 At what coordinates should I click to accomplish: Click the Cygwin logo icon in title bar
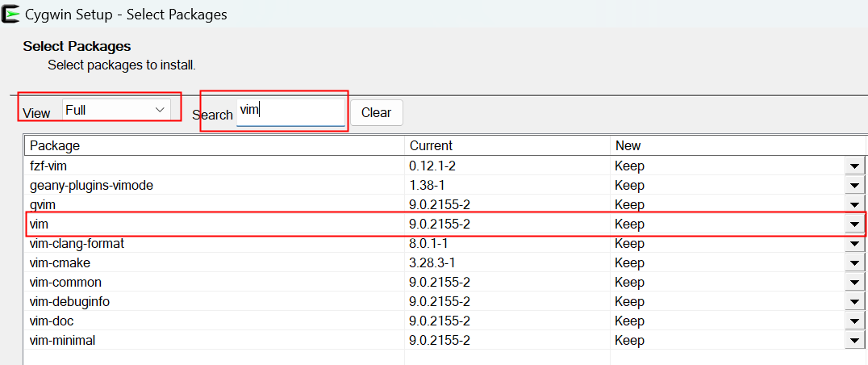click(11, 14)
